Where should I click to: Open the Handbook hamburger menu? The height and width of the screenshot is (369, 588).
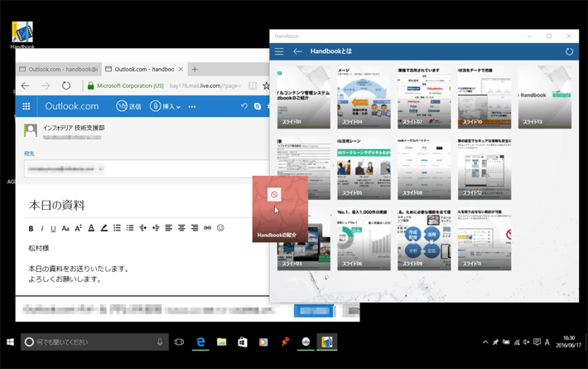click(x=279, y=51)
